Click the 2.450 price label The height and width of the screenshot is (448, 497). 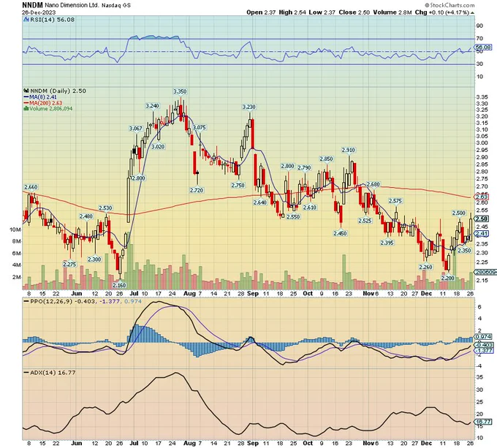341,234
